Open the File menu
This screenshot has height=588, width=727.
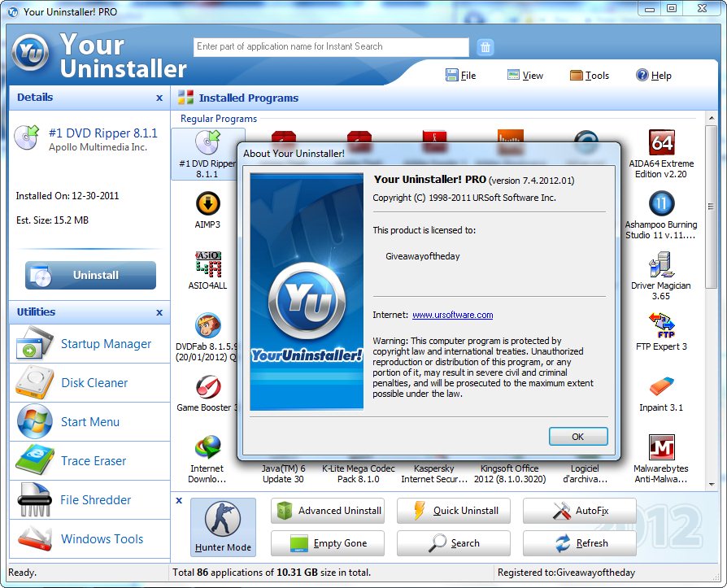point(461,75)
